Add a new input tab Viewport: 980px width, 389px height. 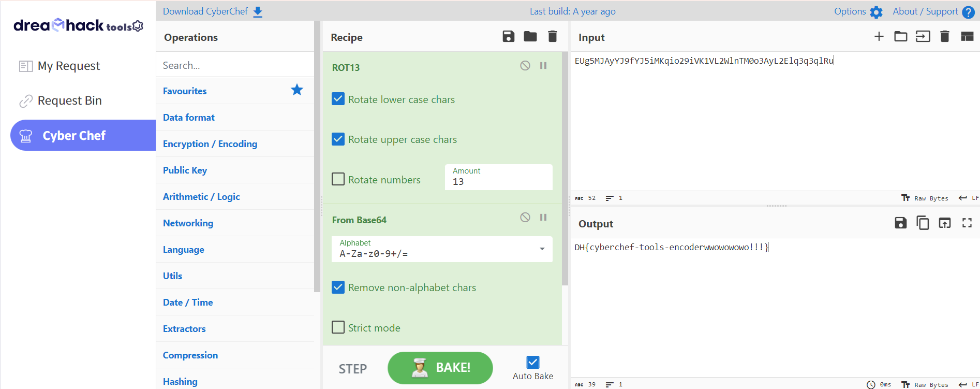tap(879, 36)
